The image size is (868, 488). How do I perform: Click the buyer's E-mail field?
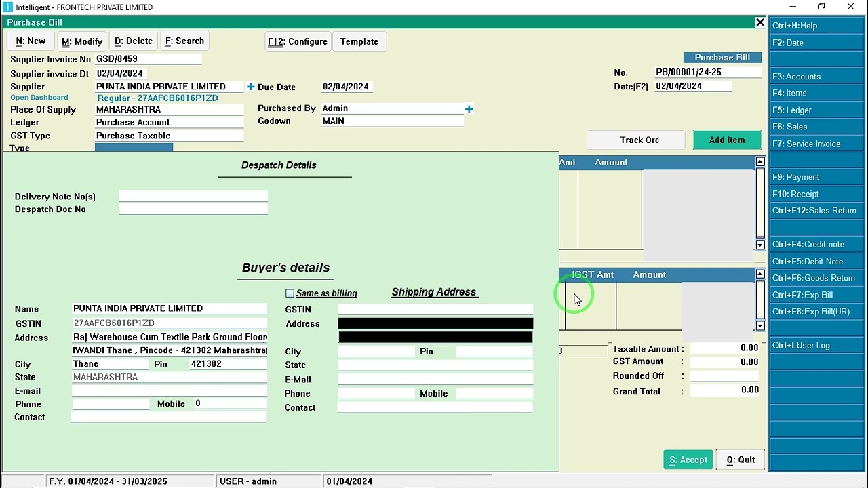tap(170, 391)
